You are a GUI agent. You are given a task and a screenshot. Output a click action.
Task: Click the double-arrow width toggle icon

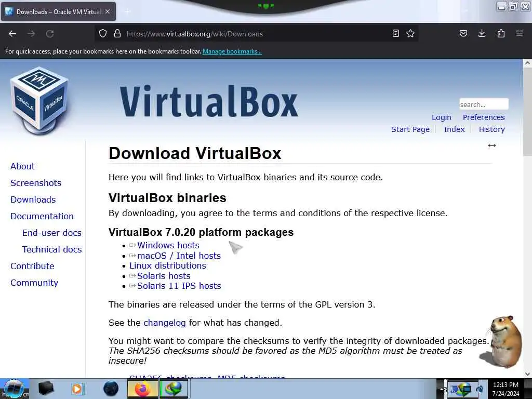point(492,145)
